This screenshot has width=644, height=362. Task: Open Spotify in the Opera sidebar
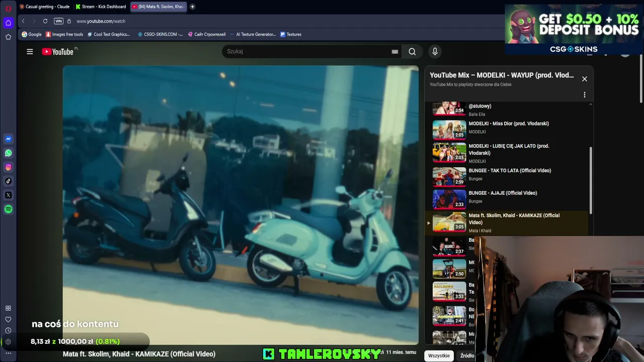[x=8, y=209]
